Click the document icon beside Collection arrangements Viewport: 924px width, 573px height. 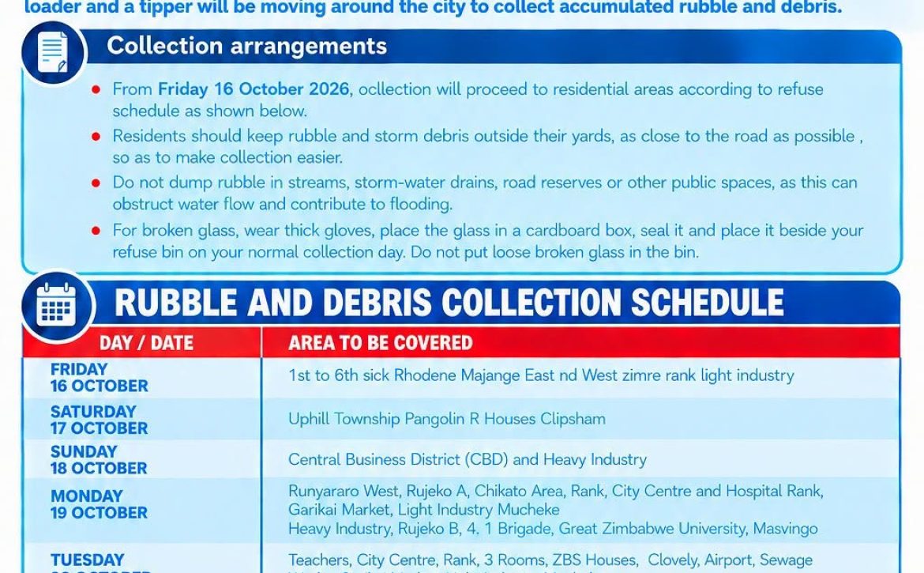[54, 52]
